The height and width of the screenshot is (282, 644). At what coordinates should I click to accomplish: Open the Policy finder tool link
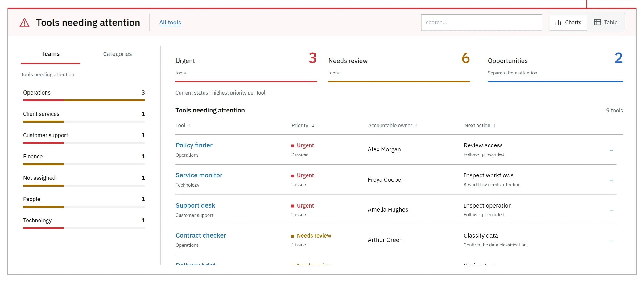coord(194,145)
